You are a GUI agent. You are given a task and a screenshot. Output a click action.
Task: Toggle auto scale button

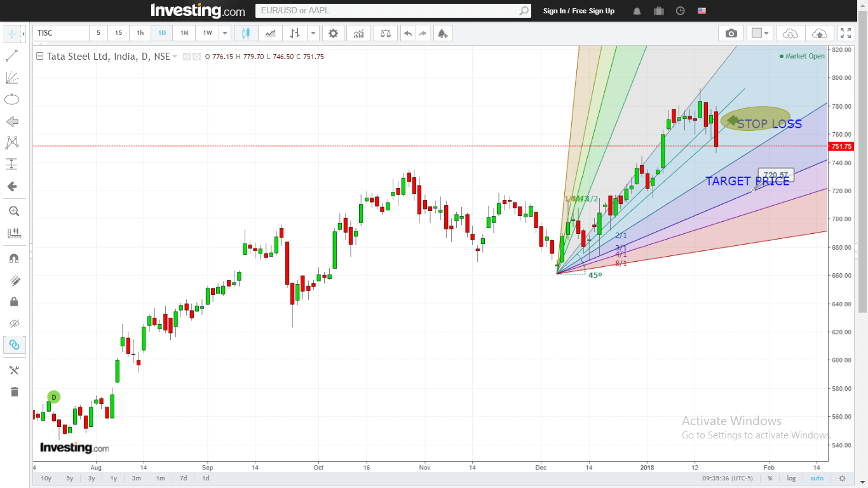click(817, 478)
